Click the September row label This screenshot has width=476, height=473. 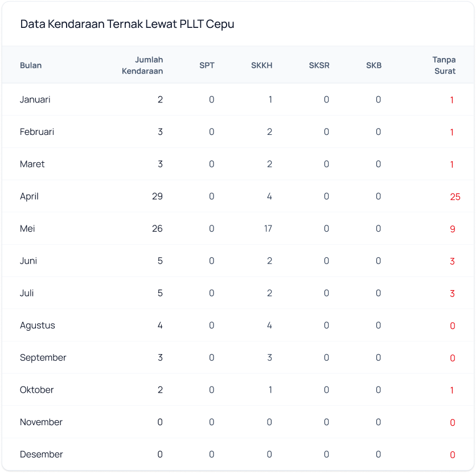click(x=43, y=357)
